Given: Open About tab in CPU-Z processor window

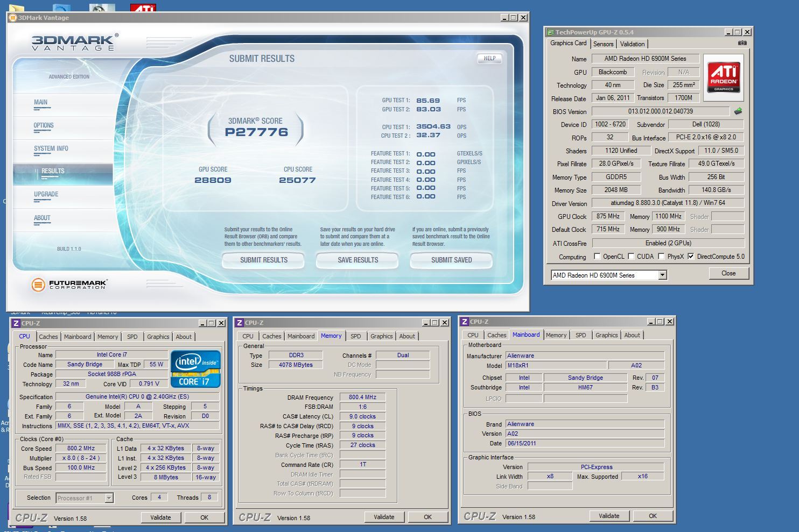Looking at the screenshot, I should (184, 337).
